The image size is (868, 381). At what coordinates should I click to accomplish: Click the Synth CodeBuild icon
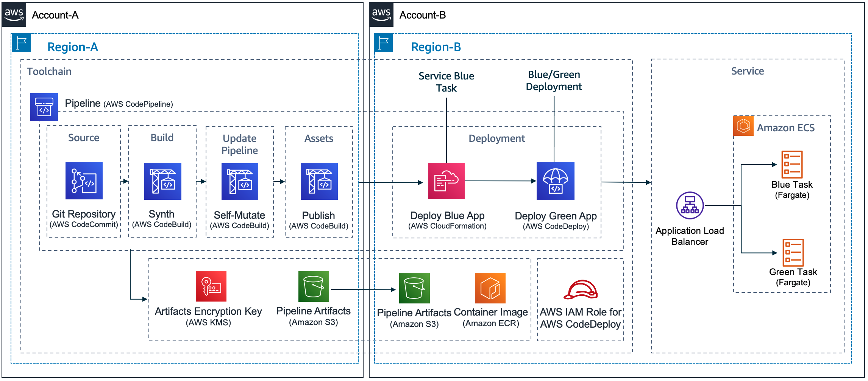tap(162, 181)
